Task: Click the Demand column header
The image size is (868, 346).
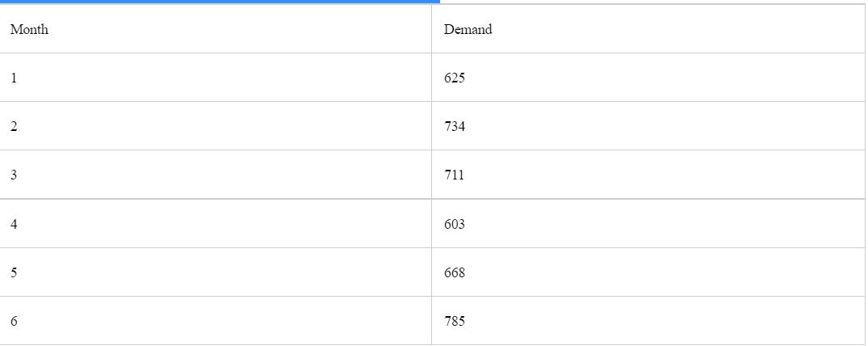Action: pos(468,30)
